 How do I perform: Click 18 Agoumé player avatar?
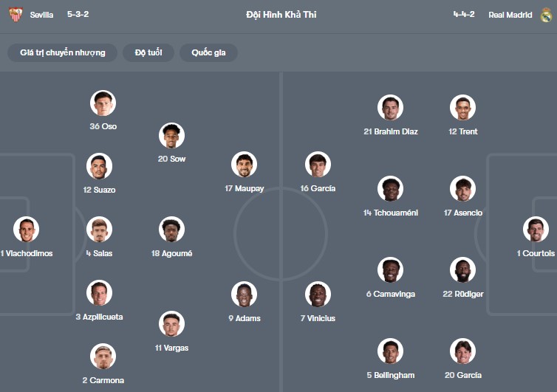pyautogui.click(x=171, y=230)
